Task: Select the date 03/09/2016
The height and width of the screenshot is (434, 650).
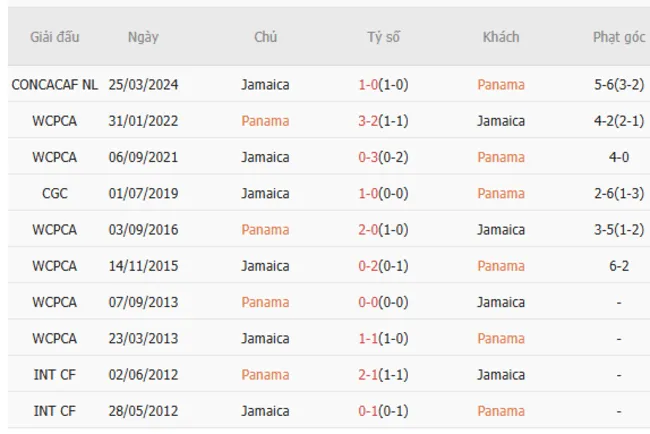Action: [x=143, y=229]
